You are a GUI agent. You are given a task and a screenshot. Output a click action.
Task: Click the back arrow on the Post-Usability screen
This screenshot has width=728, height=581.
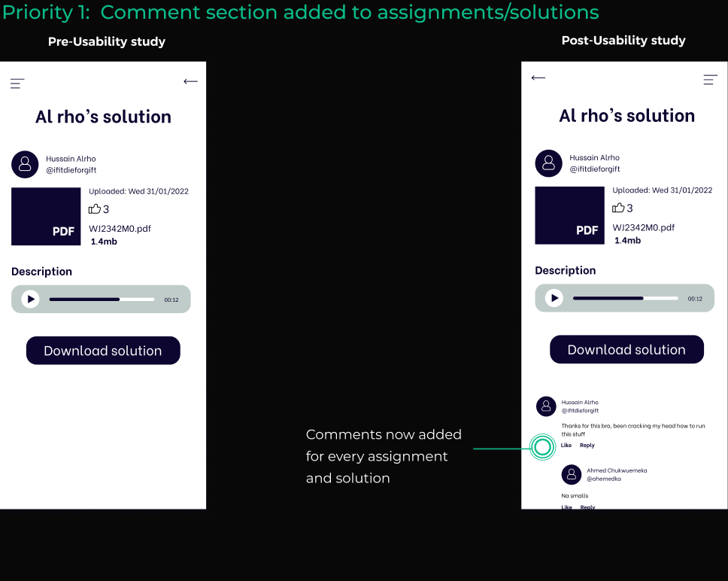click(x=538, y=78)
